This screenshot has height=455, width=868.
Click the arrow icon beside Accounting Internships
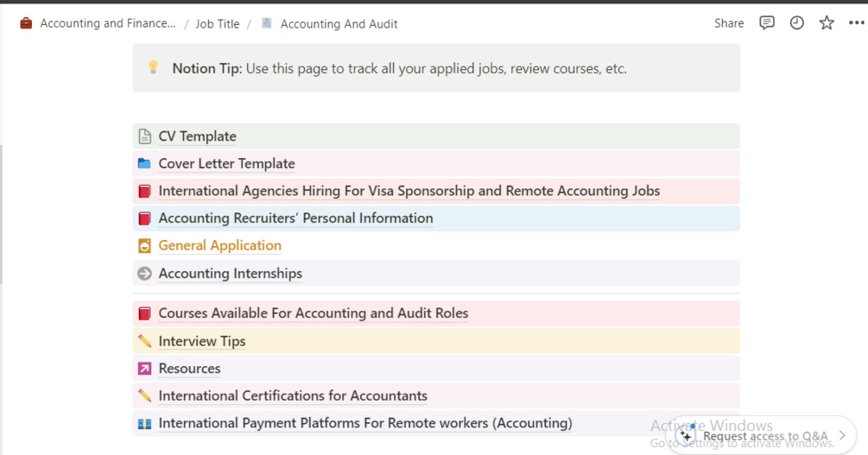click(144, 274)
